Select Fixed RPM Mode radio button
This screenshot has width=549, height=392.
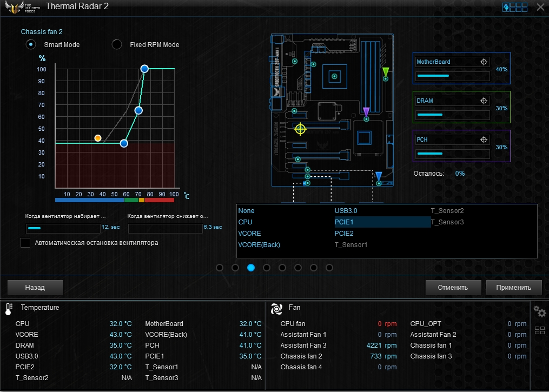point(117,44)
